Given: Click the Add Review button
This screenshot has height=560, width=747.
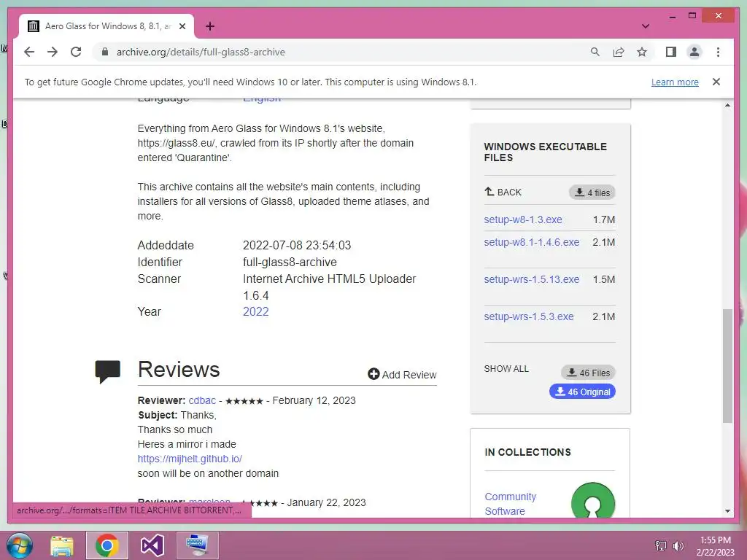Looking at the screenshot, I should coord(402,374).
